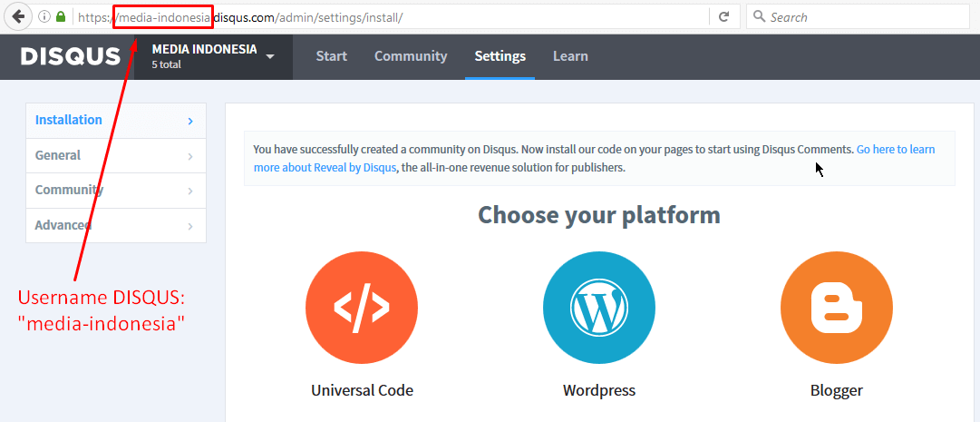The width and height of the screenshot is (980, 422).
Task: Click the chevron beside General
Action: tap(190, 156)
